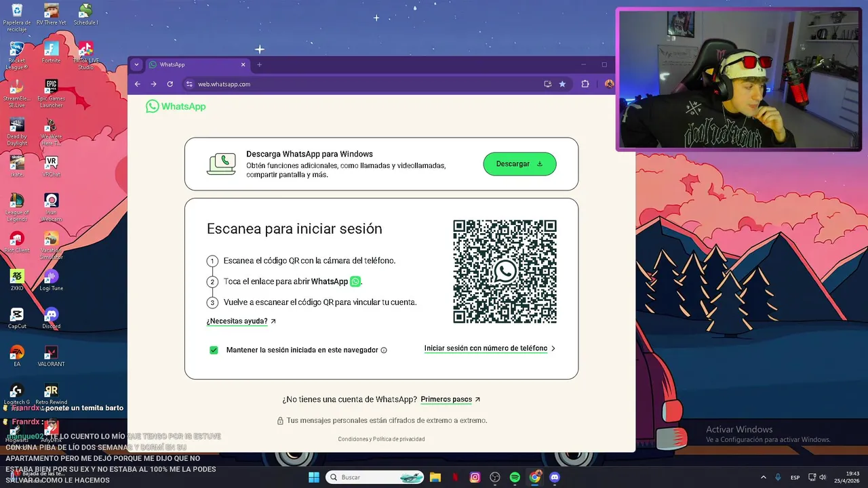Open CapCut desktop icon
This screenshot has width=868, height=488.
pyautogui.click(x=17, y=318)
